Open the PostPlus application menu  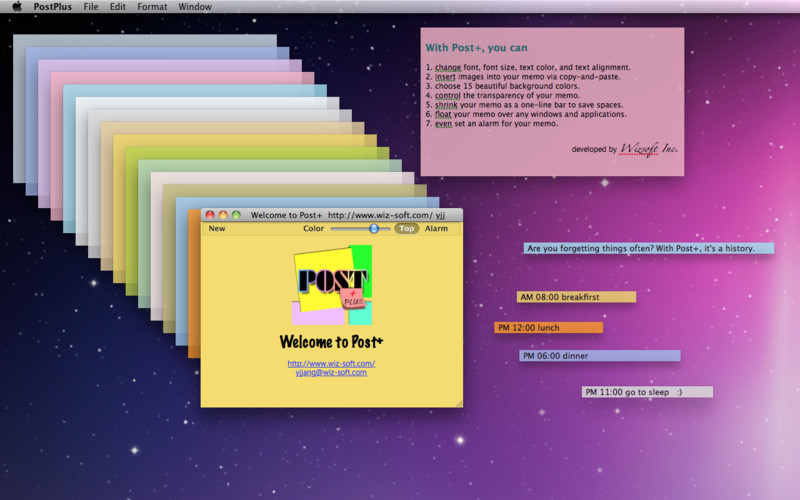point(53,7)
